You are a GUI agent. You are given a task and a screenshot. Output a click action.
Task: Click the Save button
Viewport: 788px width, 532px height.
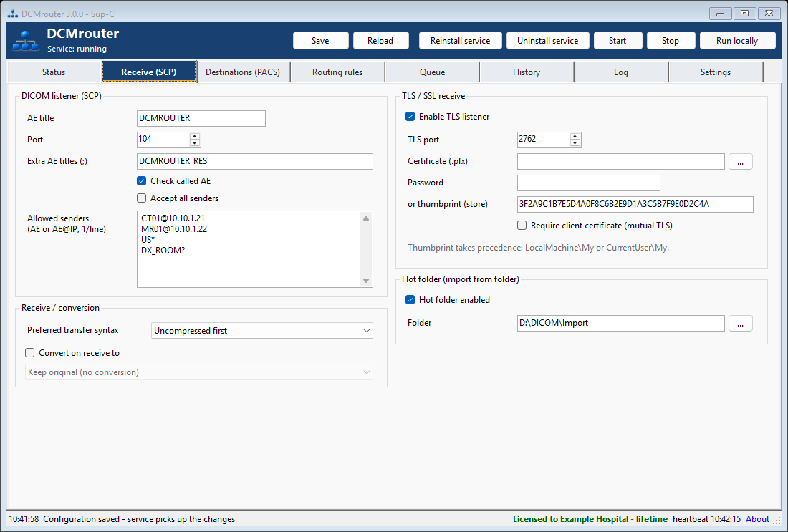[x=321, y=41]
